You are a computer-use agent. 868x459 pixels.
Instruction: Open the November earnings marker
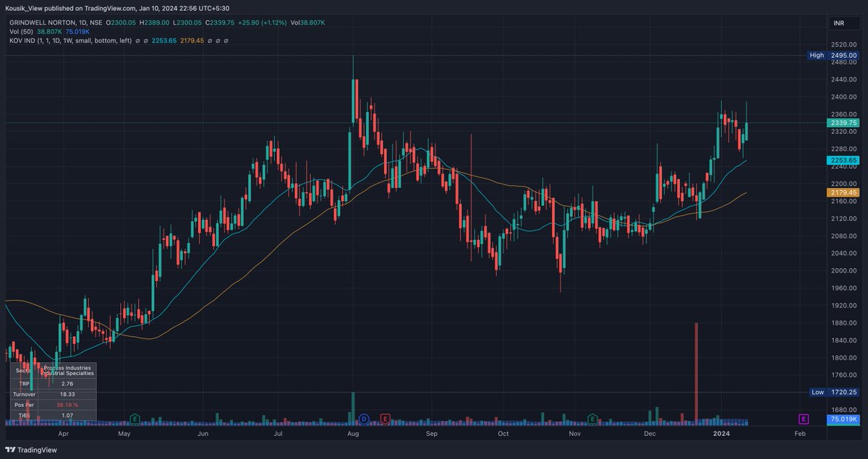pos(592,419)
